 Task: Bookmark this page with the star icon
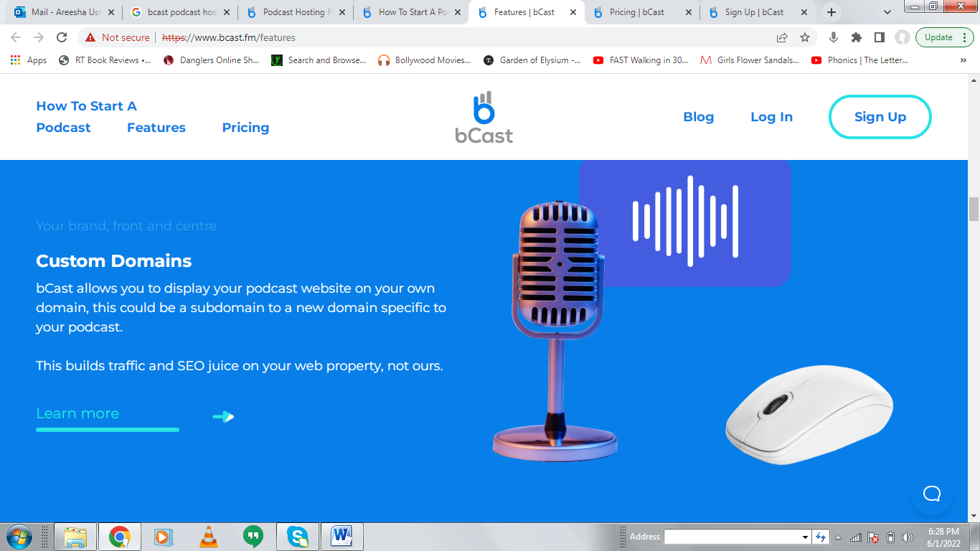click(805, 37)
